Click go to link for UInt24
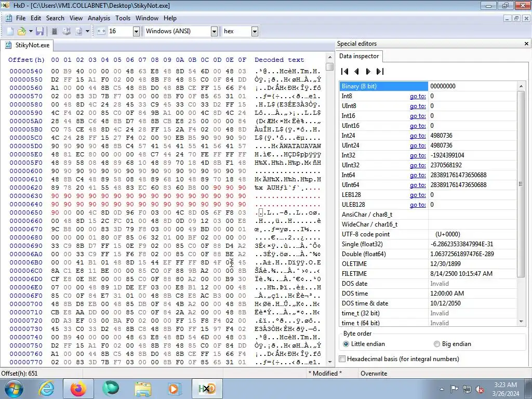Image resolution: width=532 pixels, height=399 pixels. [418, 145]
